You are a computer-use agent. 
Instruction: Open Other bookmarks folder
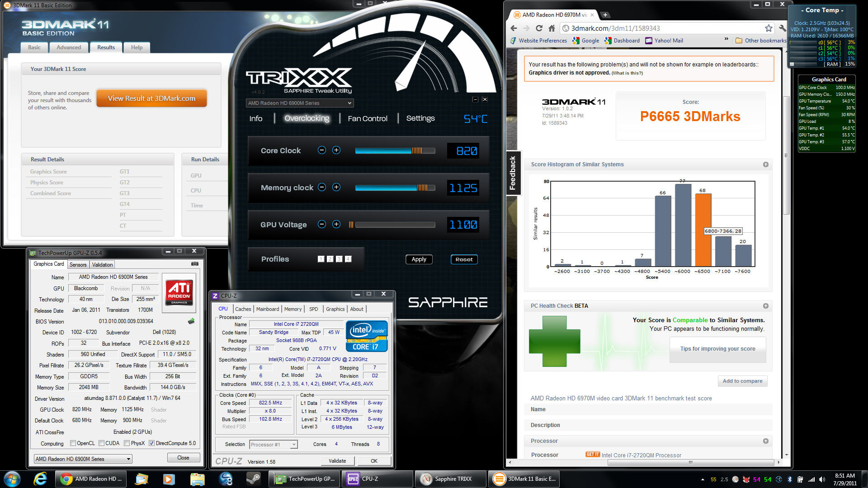761,40
